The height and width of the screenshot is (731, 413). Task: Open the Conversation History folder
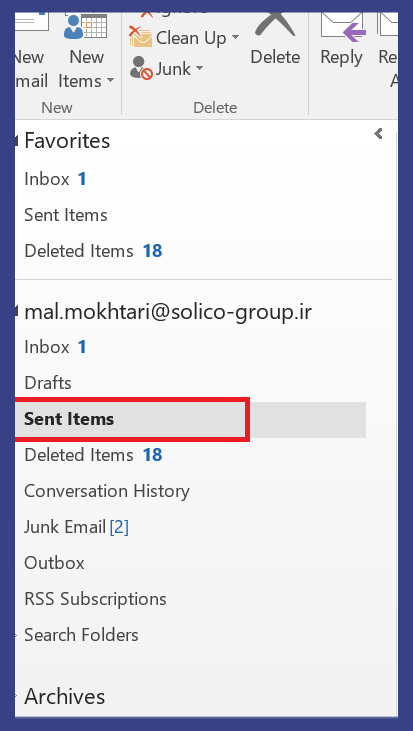tap(107, 491)
